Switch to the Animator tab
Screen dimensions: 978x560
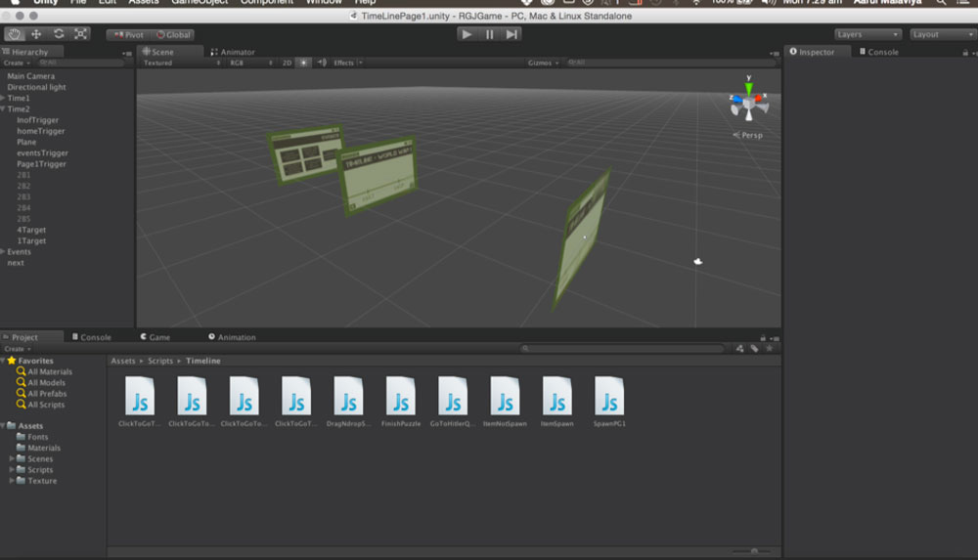click(233, 52)
